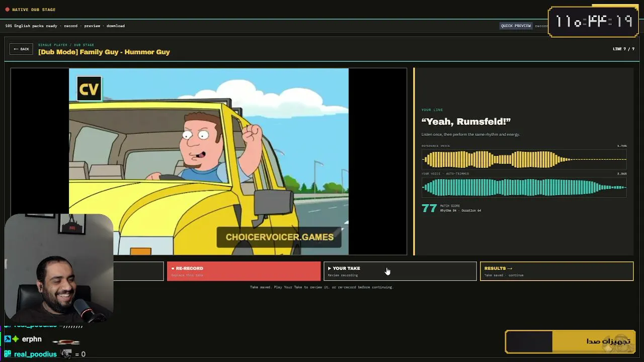Screen dimensions: 644x362
Task: Click the teal Your Voice waveform
Action: coord(524,187)
